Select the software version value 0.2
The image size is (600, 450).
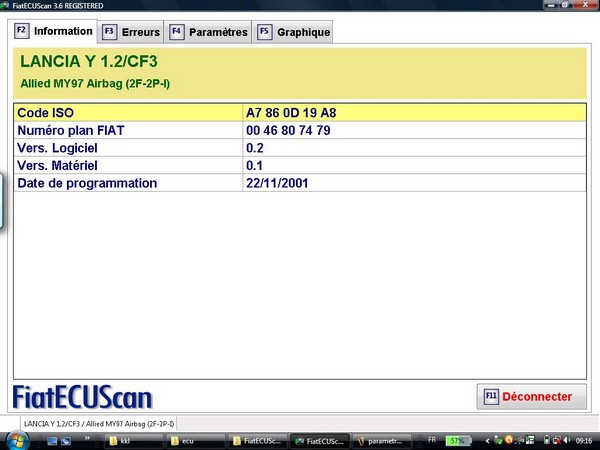254,148
